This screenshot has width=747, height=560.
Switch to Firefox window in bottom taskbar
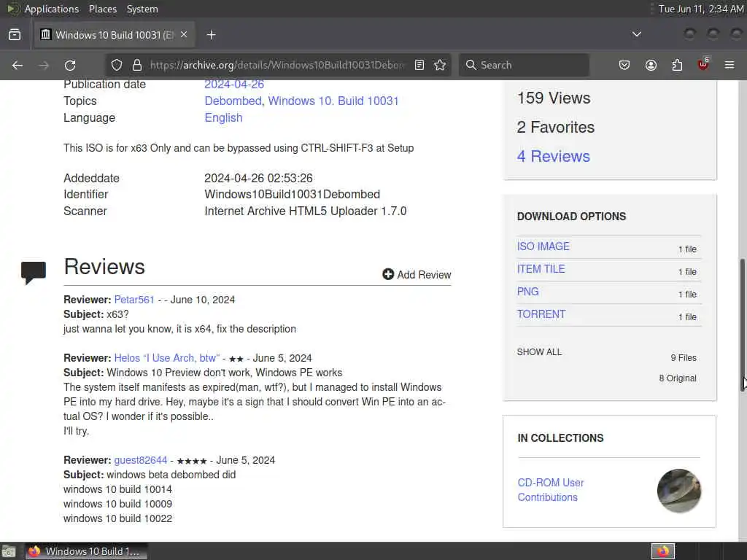pyautogui.click(x=86, y=551)
